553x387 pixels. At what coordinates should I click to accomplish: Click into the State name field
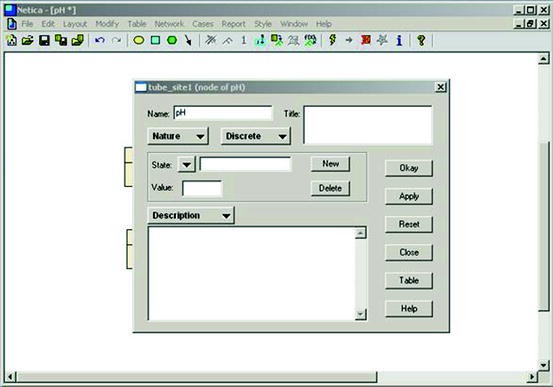245,164
